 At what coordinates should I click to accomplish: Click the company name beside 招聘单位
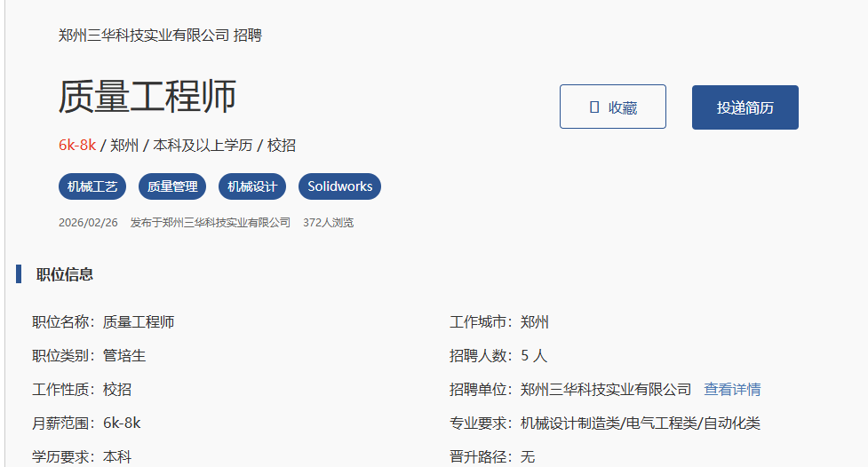pyautogui.click(x=606, y=389)
